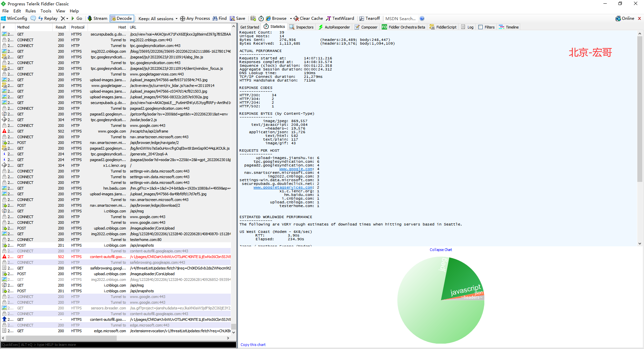Image resolution: width=644 pixels, height=349 pixels.
Task: Click the Save toolbar button
Action: tap(237, 18)
